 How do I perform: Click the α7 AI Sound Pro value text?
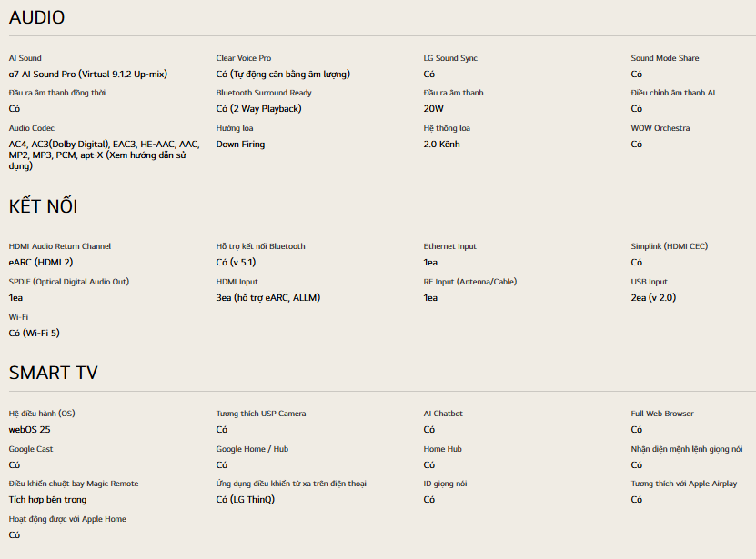click(x=87, y=74)
